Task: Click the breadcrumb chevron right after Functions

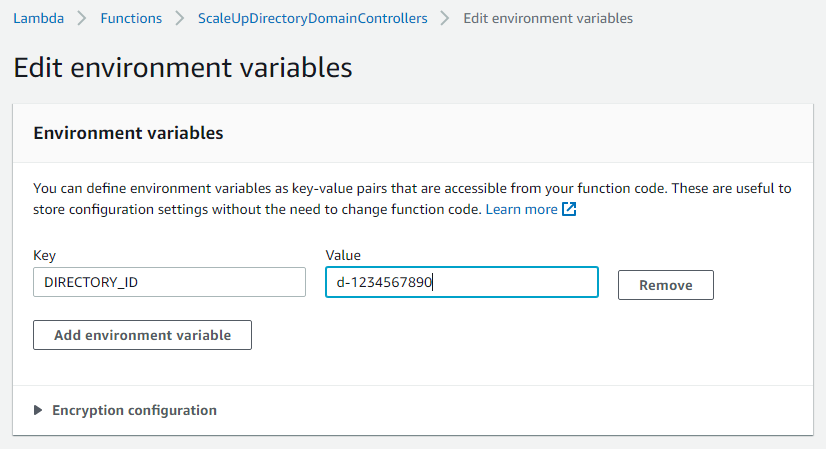Action: tap(180, 18)
